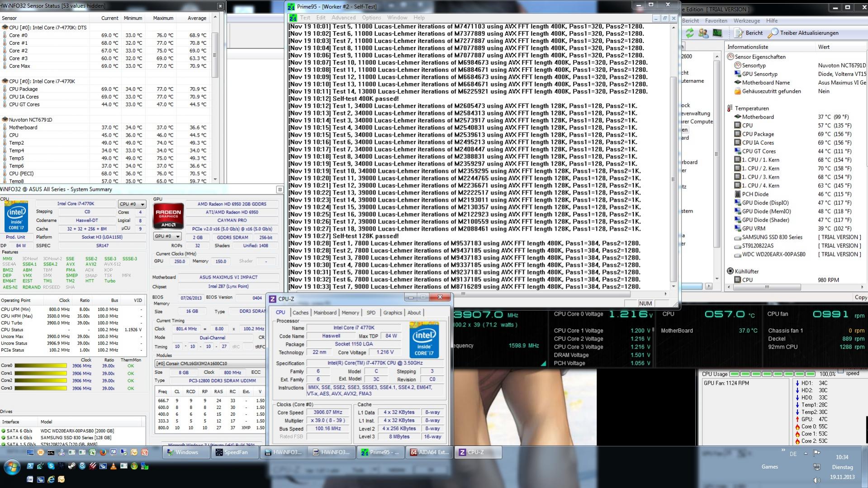Open the CPU #0 selector dropdown in HWiNFO

click(132, 204)
